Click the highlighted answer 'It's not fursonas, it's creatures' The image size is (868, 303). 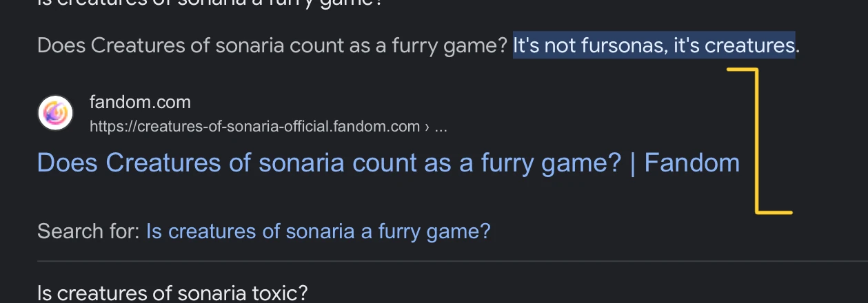coord(654,46)
